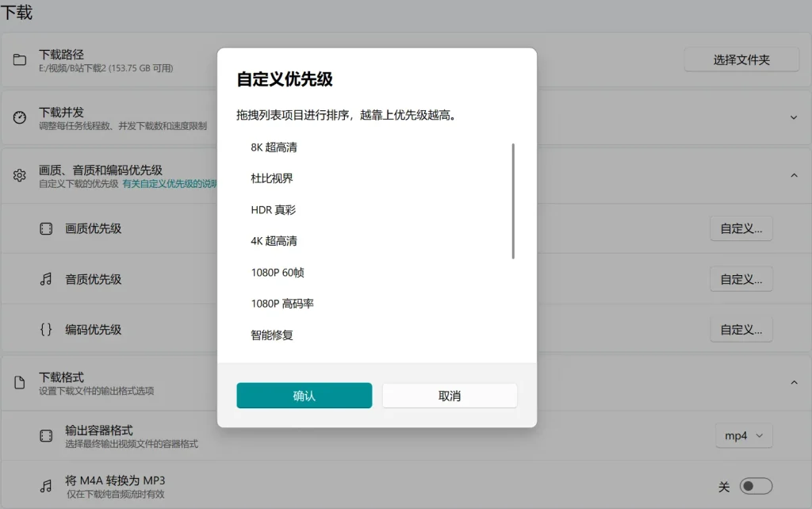Click the 画质优先级 row label

[94, 229]
